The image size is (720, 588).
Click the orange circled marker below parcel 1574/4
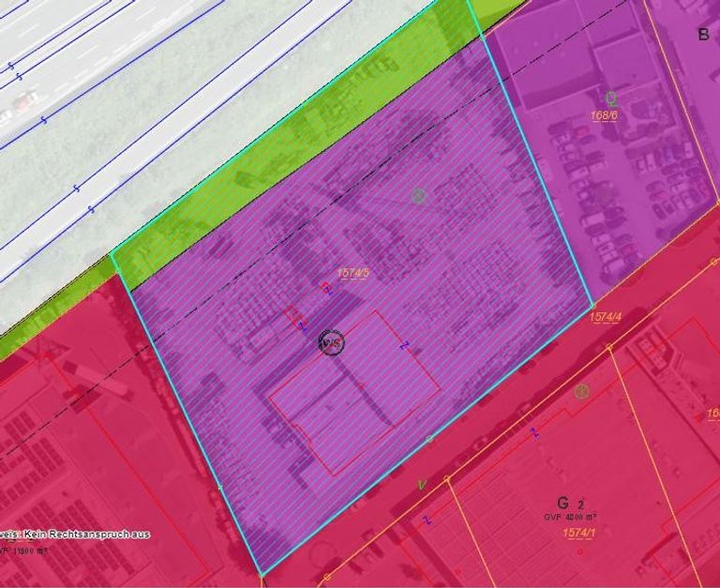(581, 391)
